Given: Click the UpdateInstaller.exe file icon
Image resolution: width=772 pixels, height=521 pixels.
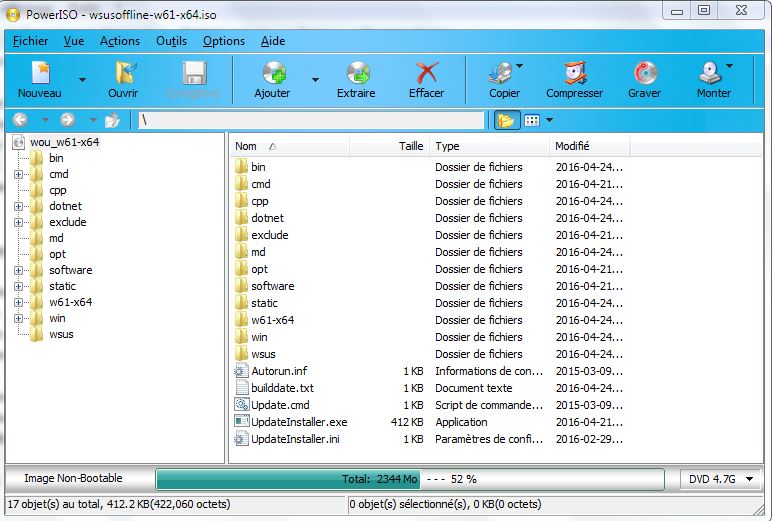Looking at the screenshot, I should 241,422.
